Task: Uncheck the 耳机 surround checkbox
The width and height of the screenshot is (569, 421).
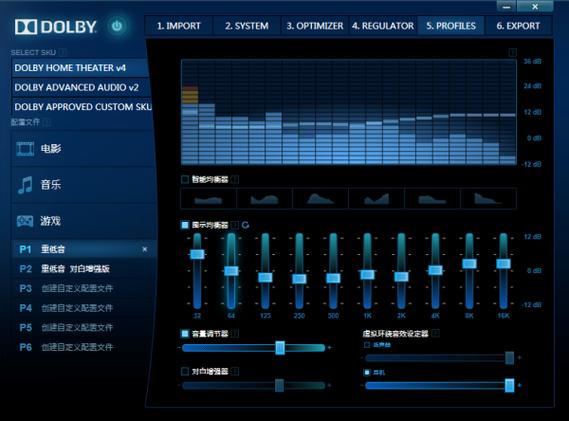Action: click(367, 372)
